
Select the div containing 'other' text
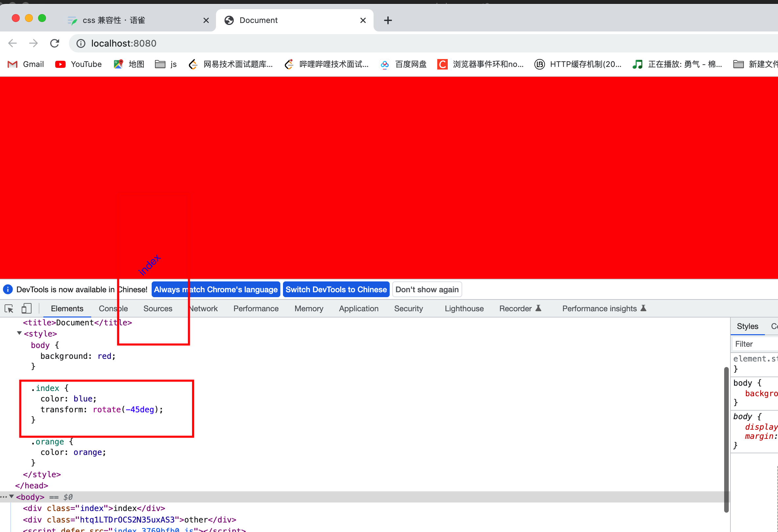(129, 520)
